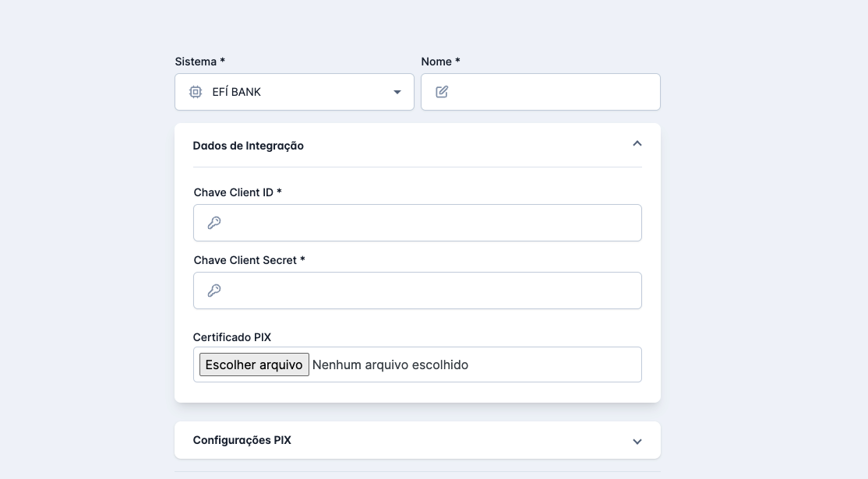Focus the Chave Client ID input field
Screen dimensions: 868x479
(x=429, y=223)
